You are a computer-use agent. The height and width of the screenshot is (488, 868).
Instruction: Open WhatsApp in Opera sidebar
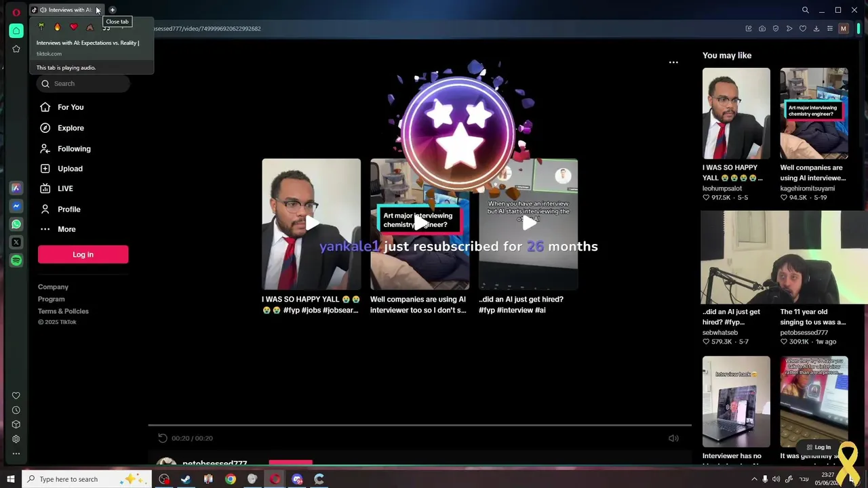pyautogui.click(x=16, y=224)
